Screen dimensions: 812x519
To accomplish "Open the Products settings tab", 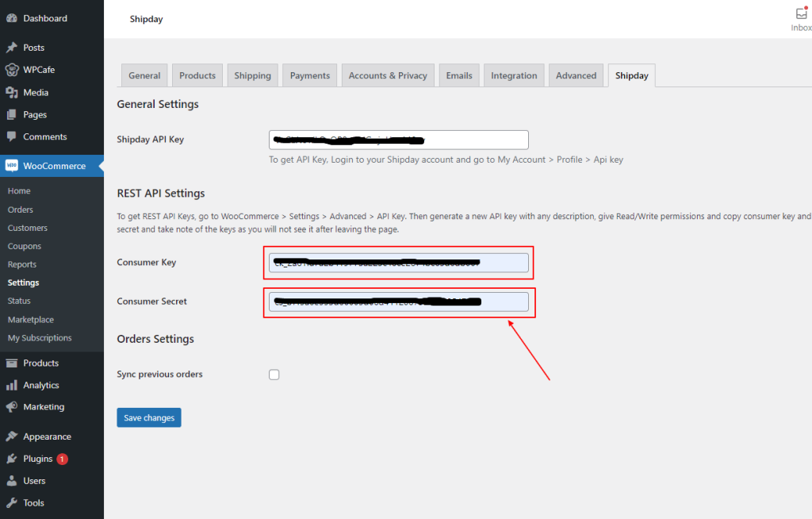I will click(197, 75).
